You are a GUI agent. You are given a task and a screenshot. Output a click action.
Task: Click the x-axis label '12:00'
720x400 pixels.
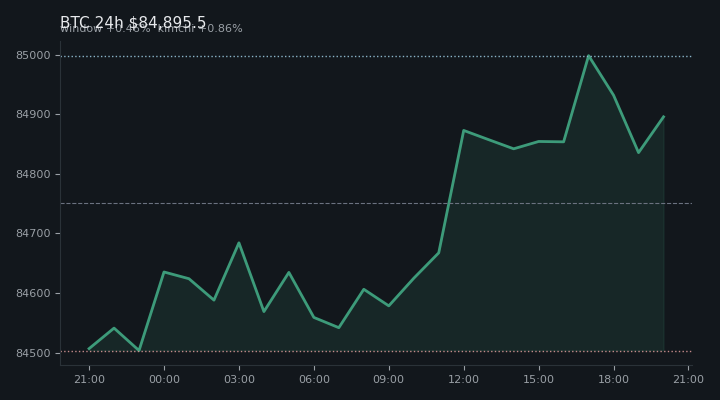464,379
